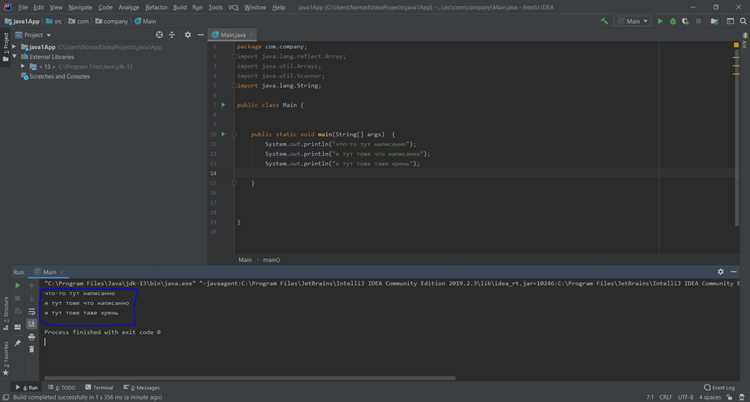The height and width of the screenshot is (402, 750).
Task: Click the Project Structure icon in toolbar
Action: tap(715, 21)
